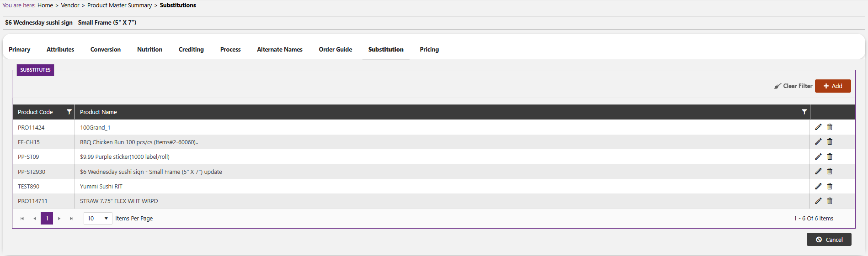Open the Product Name column filter
This screenshot has height=256, width=868.
(x=804, y=112)
